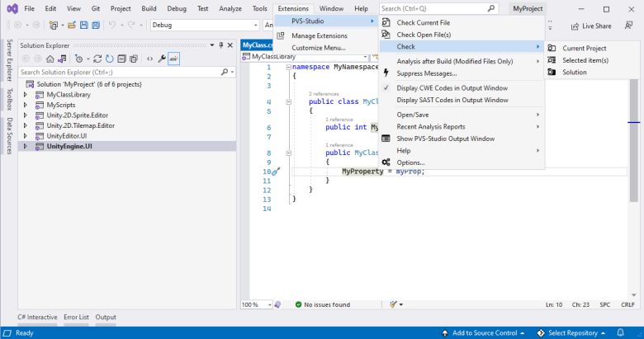Choose Suppress Messages from PVS-Studio menu

click(426, 73)
